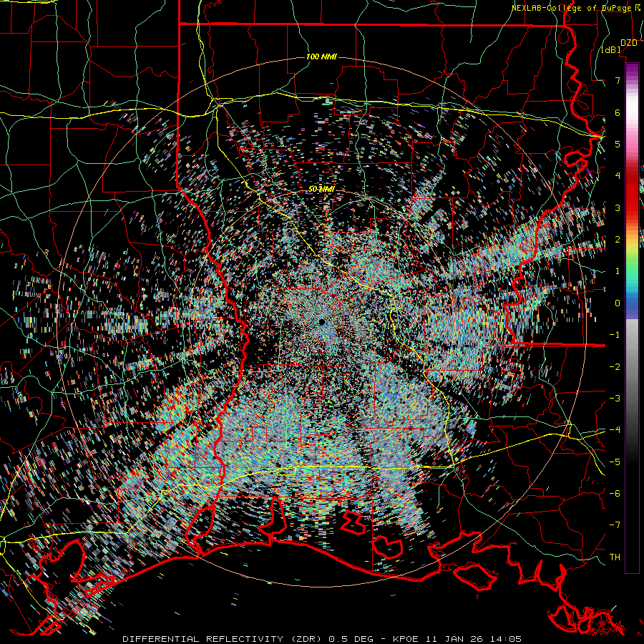Click the -1 value on the color scale

(615, 335)
